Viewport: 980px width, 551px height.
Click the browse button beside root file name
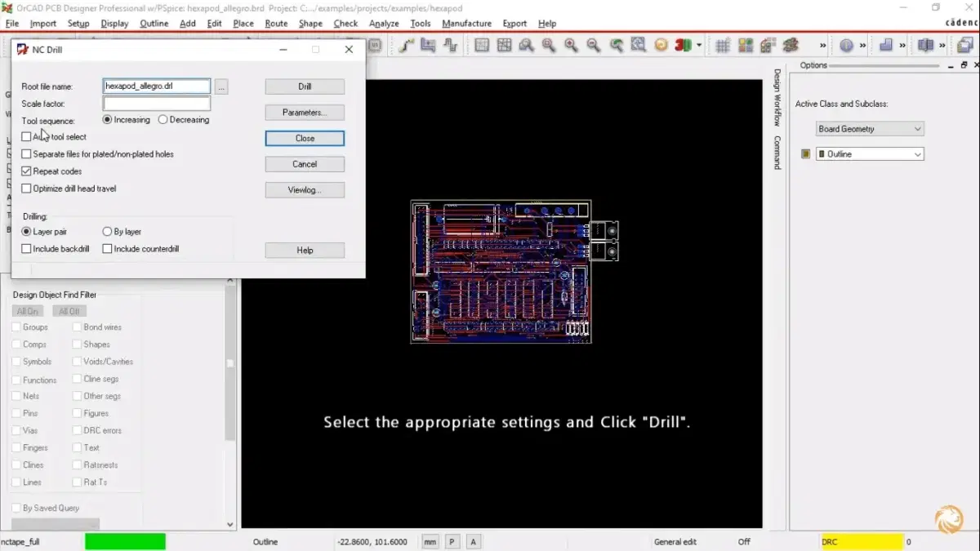pos(222,87)
